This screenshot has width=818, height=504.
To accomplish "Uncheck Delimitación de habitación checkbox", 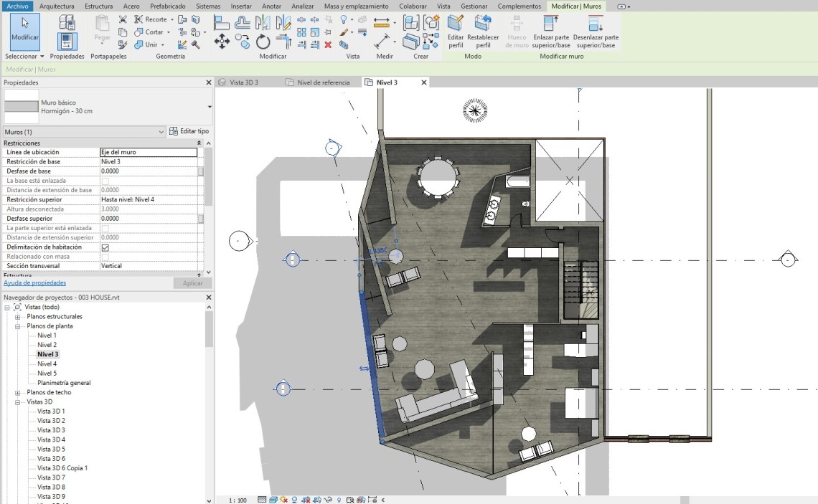I will [105, 247].
